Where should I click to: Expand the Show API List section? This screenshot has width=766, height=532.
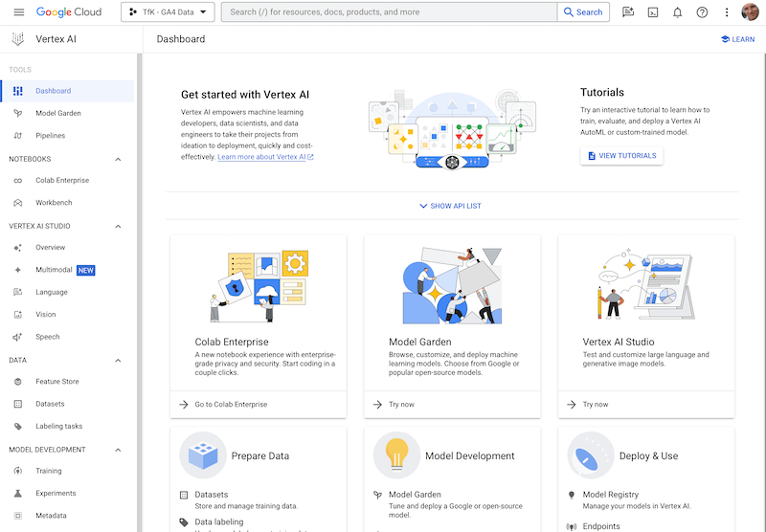(x=450, y=206)
